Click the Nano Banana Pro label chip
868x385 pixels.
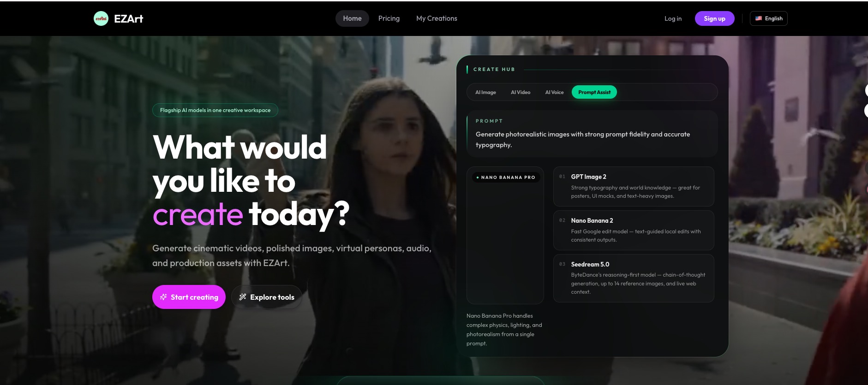click(x=506, y=177)
